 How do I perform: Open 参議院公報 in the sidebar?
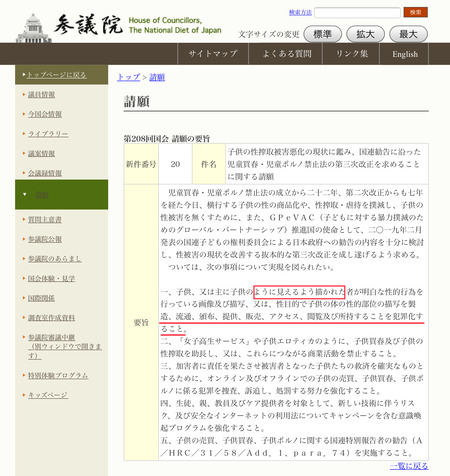click(x=45, y=239)
